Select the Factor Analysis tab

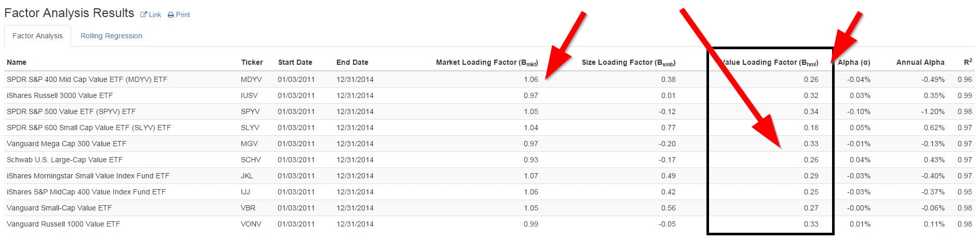pos(37,36)
